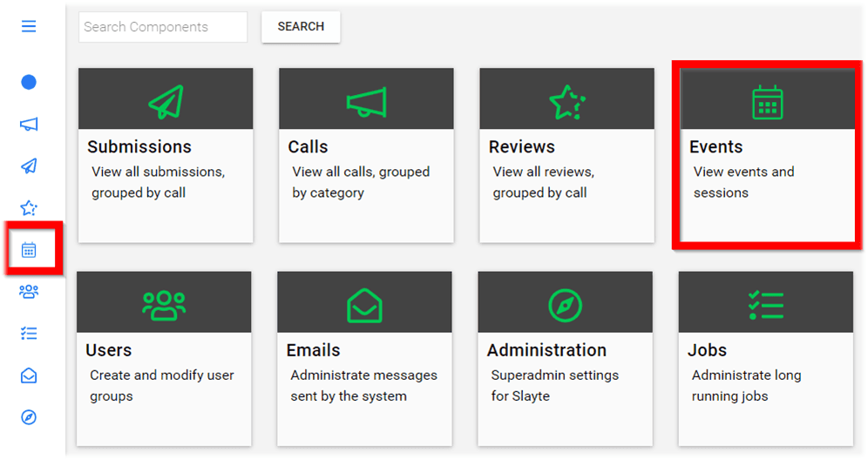Viewport: 868px width, 460px height.
Task: Open the Calls card title
Action: (x=308, y=146)
